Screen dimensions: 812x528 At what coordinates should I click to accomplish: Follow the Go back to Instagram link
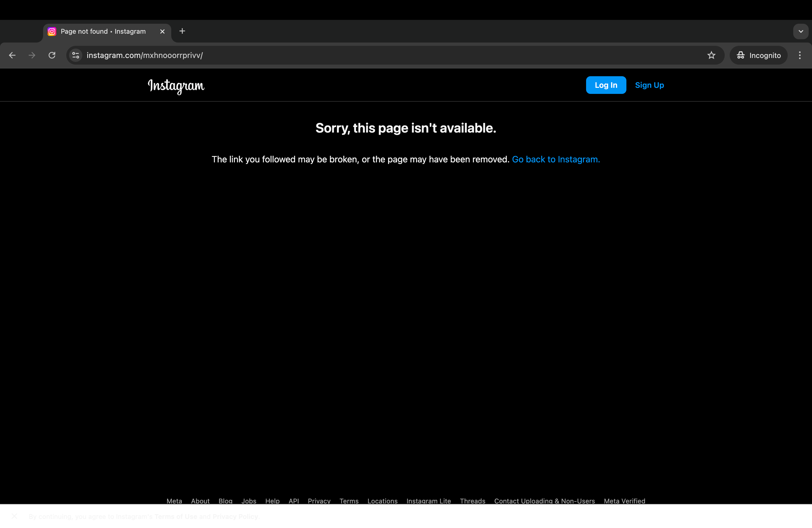(x=556, y=159)
